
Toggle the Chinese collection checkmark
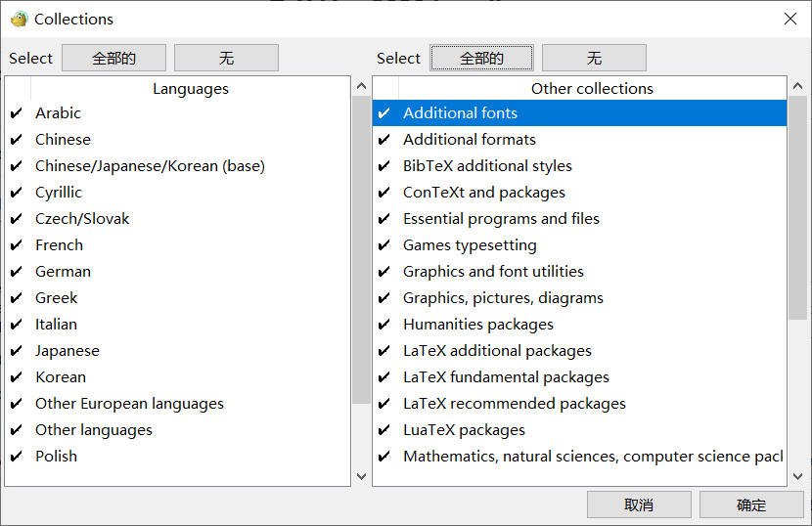[16, 140]
